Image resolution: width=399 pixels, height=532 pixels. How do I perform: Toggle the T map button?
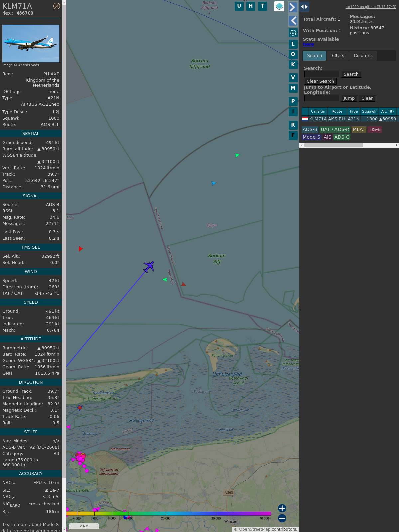263,6
